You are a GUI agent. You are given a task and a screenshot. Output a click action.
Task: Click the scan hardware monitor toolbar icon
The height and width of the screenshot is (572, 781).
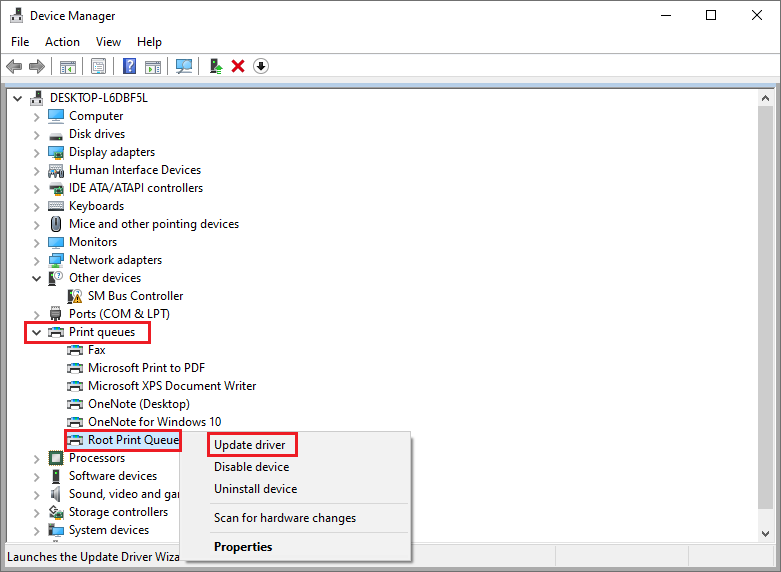click(184, 66)
